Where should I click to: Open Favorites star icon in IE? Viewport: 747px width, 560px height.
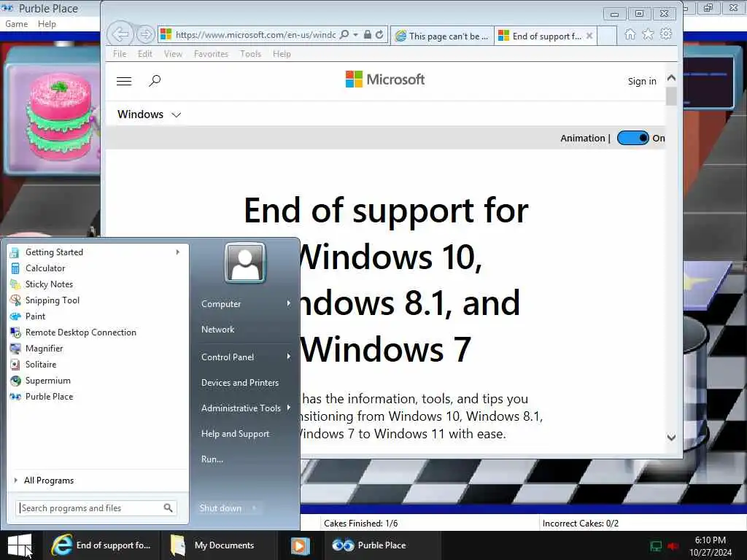pos(648,34)
